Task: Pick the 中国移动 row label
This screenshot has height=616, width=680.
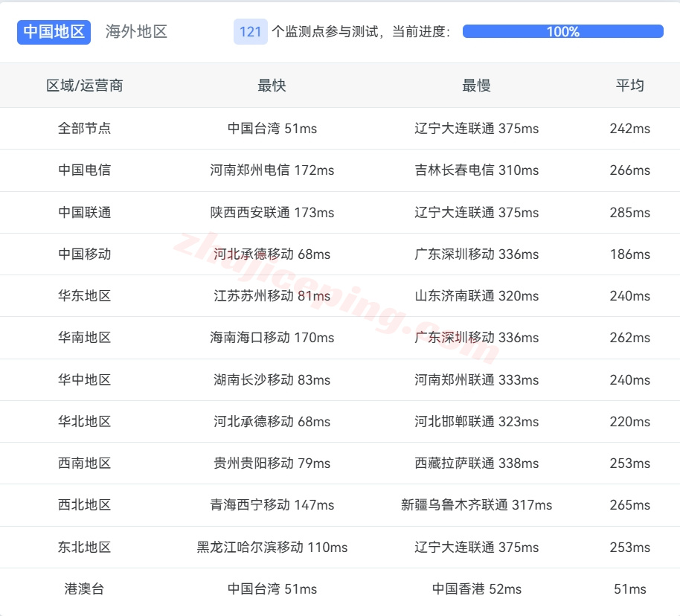Action: pos(85,254)
